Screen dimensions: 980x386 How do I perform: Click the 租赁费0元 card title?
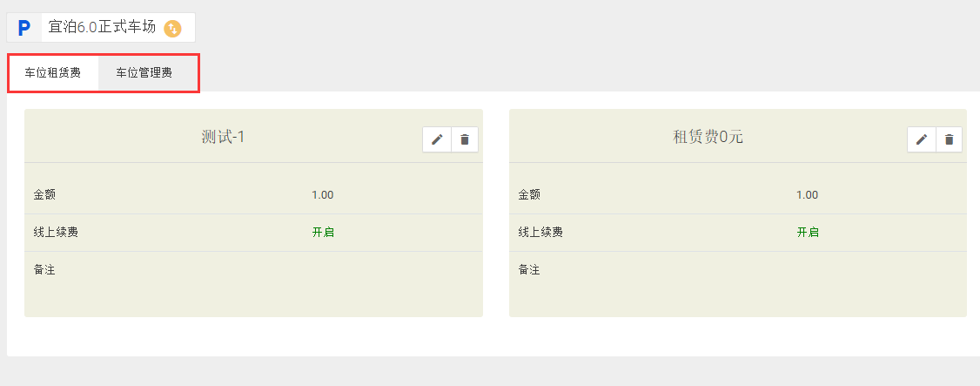point(708,137)
